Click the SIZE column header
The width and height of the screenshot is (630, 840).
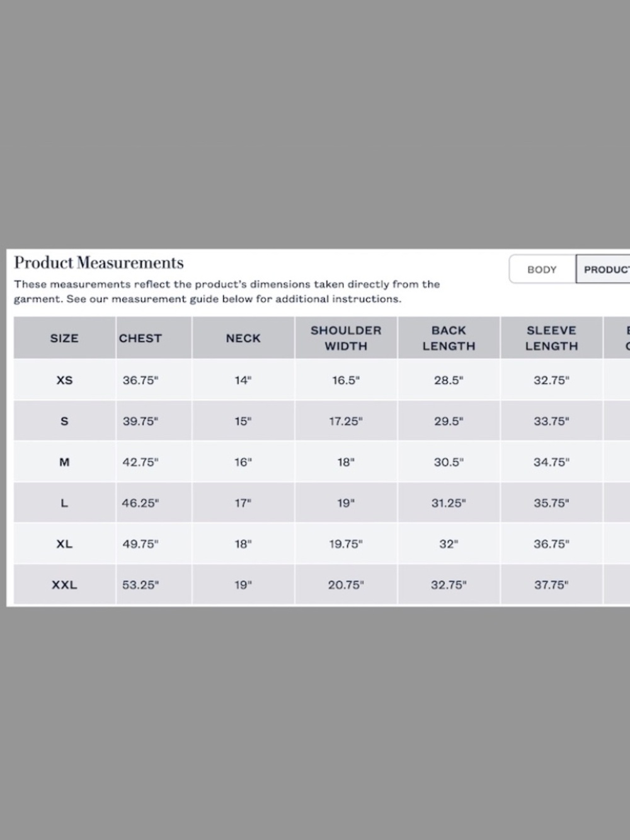[64, 338]
